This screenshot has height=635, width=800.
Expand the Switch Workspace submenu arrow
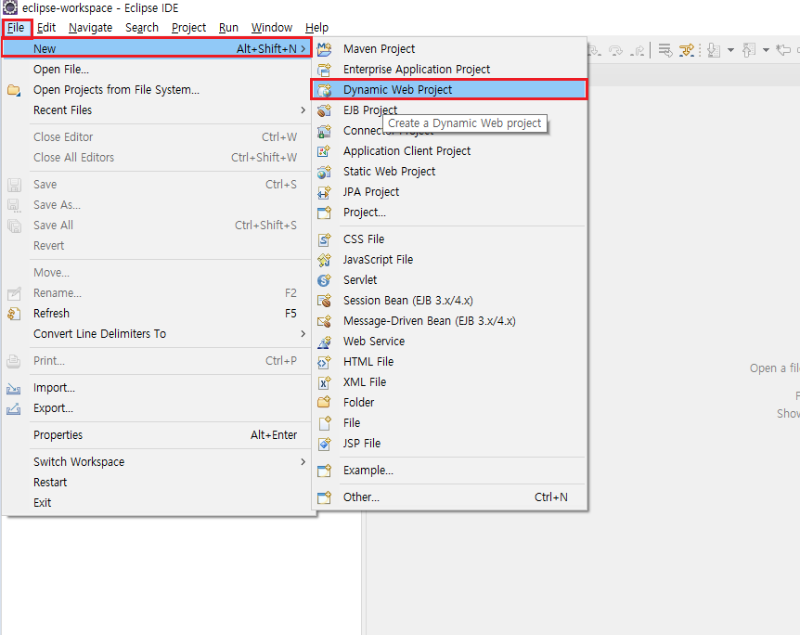tap(303, 462)
